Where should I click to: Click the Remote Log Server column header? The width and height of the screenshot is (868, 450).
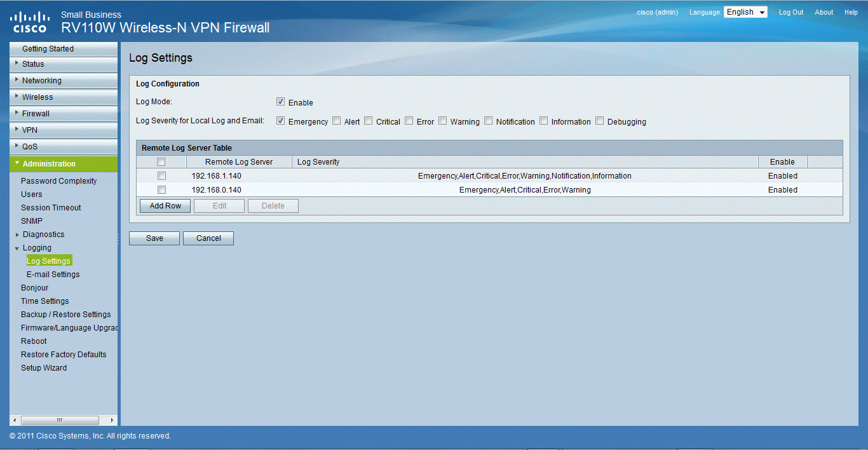[x=239, y=162]
